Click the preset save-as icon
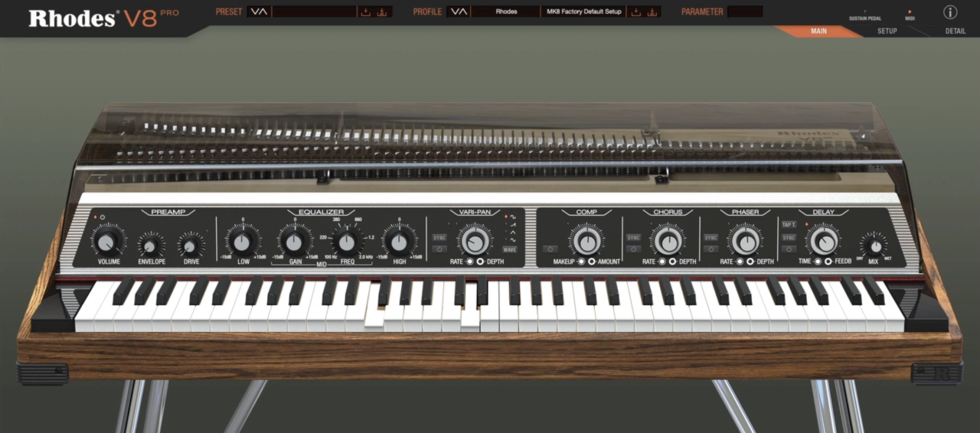The image size is (980, 433). click(383, 11)
